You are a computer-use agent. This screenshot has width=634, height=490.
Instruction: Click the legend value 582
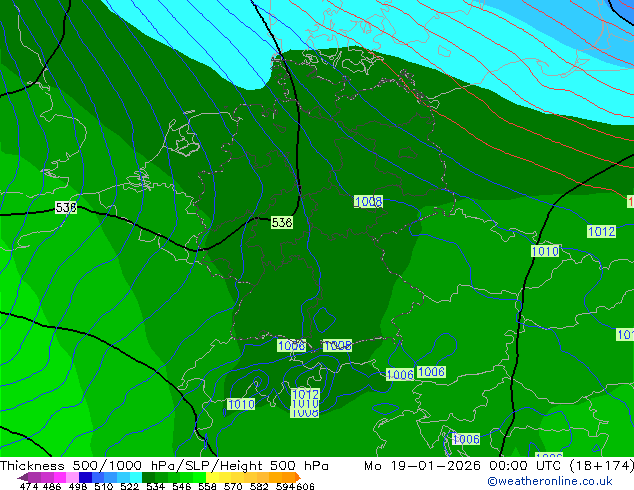[x=259, y=486]
